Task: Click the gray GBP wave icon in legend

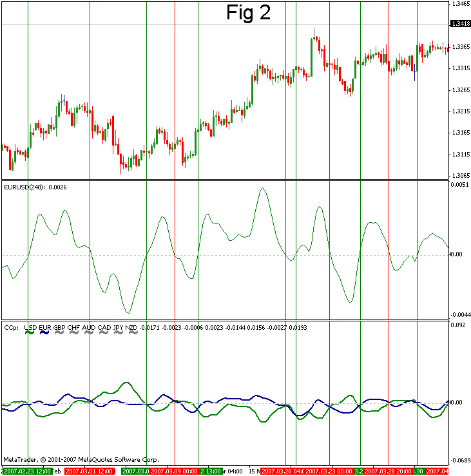Action: (59, 333)
